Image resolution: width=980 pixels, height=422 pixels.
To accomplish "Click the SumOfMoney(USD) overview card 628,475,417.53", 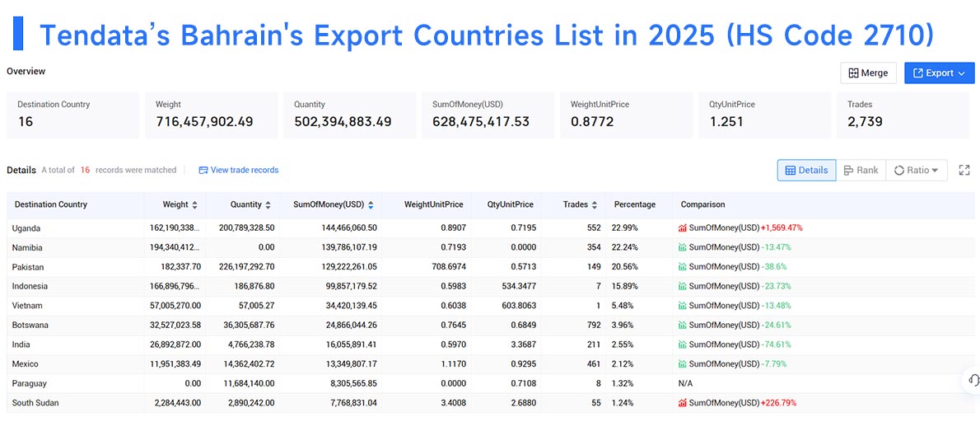I will (x=488, y=115).
